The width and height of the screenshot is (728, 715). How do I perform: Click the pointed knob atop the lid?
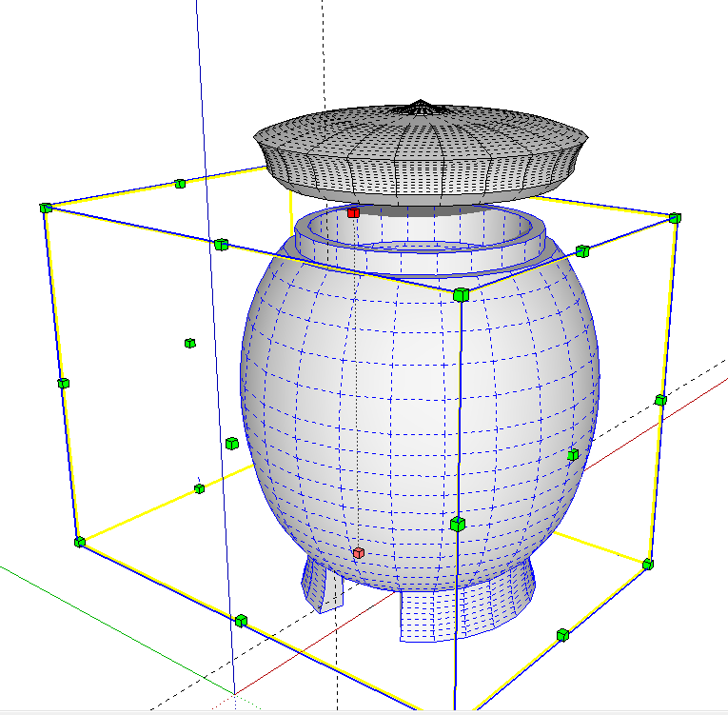(x=417, y=105)
